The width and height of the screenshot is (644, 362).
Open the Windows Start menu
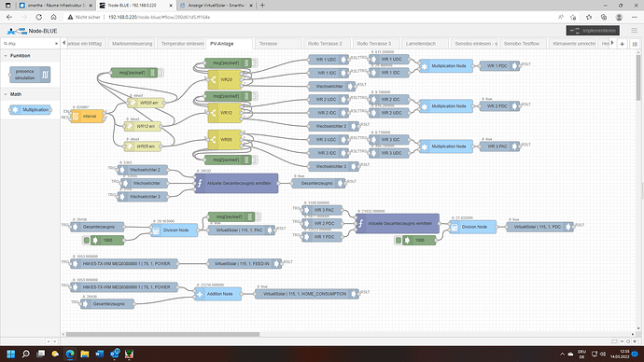coord(11,354)
